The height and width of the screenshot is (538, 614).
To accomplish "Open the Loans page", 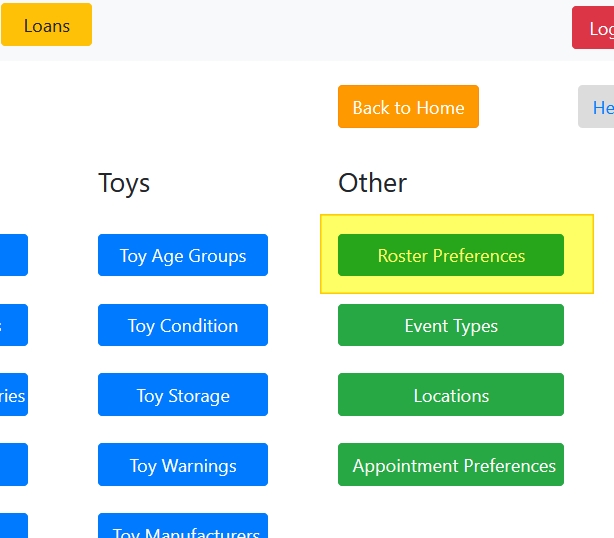I will point(46,25).
